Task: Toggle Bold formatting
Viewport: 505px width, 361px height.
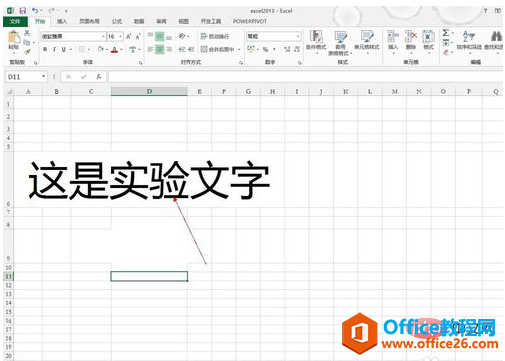Action: point(45,49)
